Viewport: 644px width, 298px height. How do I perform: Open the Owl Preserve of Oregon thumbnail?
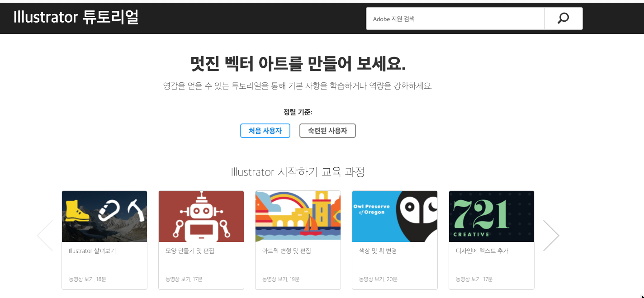coord(395,216)
